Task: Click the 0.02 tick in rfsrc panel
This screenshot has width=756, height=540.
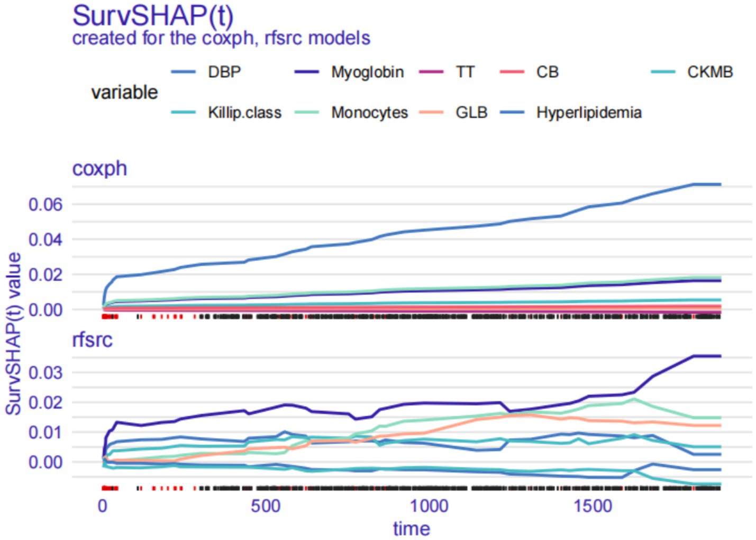Action: pos(45,402)
